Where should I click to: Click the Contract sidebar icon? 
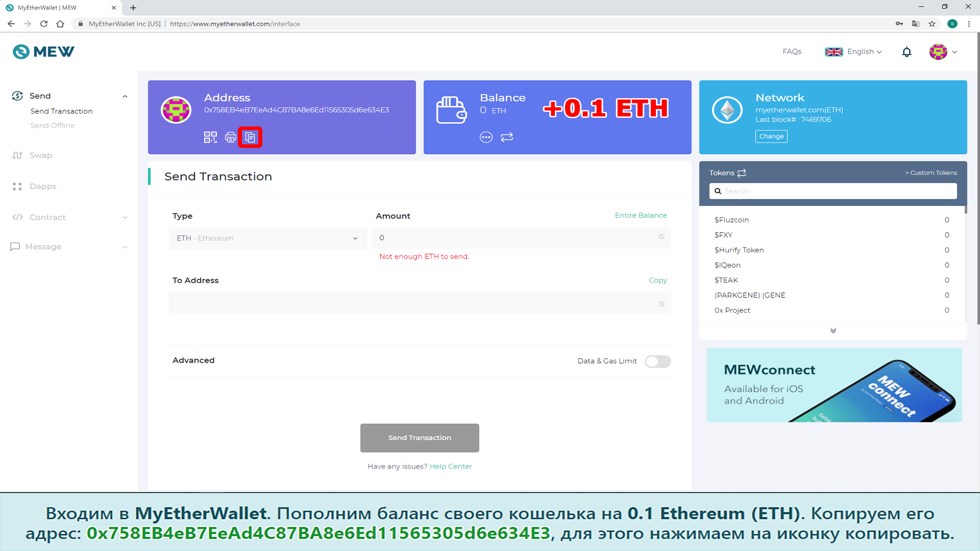(17, 217)
